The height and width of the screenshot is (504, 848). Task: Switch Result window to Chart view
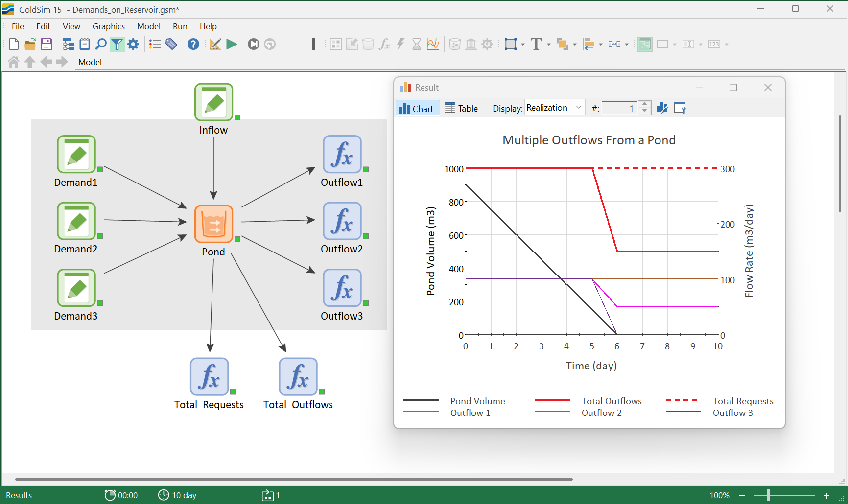coord(417,109)
